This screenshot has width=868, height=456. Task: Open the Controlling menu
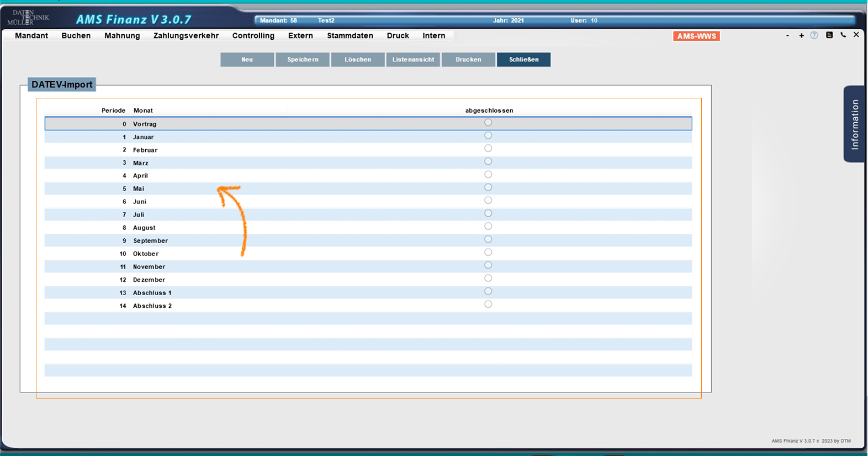click(253, 36)
